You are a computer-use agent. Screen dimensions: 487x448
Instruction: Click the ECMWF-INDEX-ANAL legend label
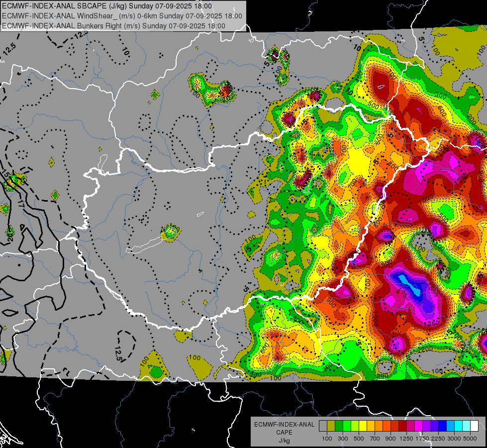pyautogui.click(x=284, y=425)
